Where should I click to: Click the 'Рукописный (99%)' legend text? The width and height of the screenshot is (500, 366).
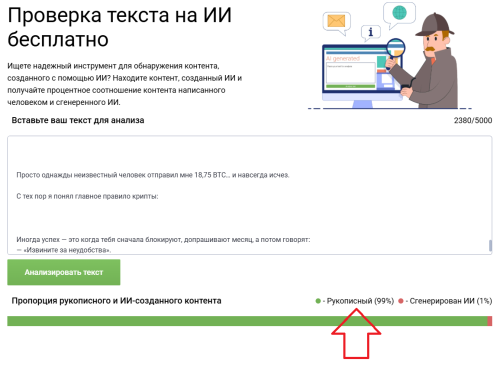tap(360, 301)
